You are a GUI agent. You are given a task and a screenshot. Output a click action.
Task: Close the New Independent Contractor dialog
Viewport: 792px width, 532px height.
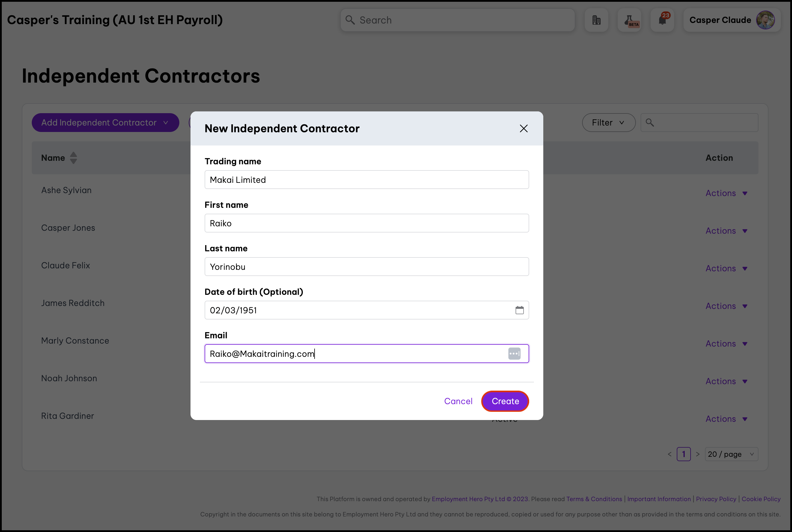tap(524, 128)
